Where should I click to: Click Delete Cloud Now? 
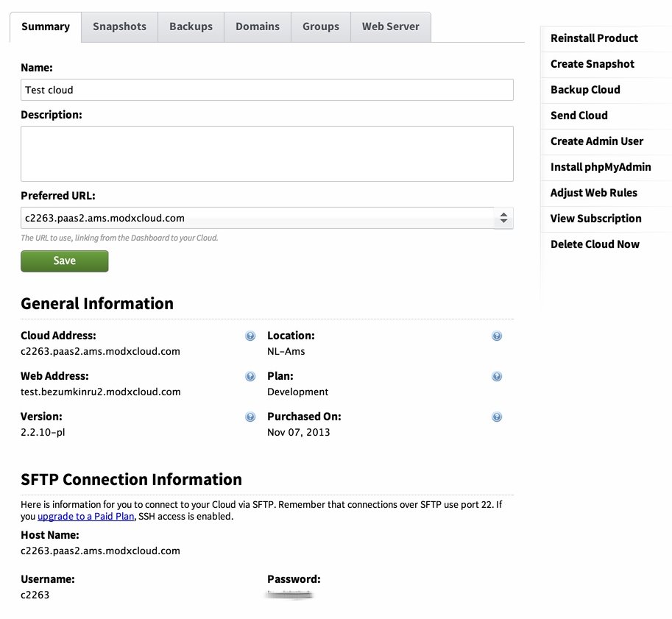(595, 244)
